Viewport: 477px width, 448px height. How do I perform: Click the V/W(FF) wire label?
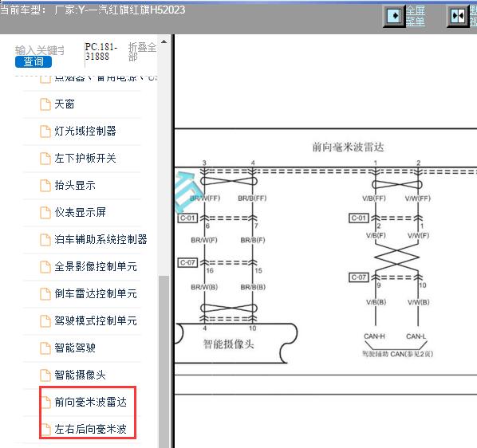pos(418,198)
